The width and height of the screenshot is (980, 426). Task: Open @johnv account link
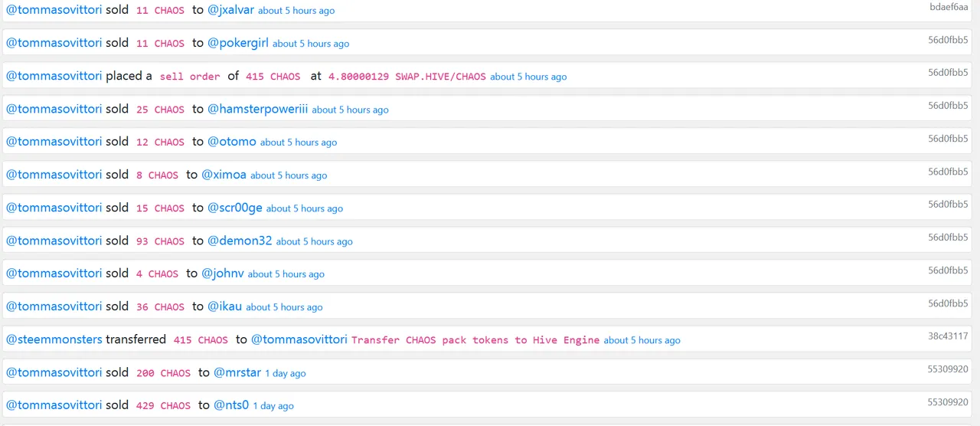click(223, 274)
